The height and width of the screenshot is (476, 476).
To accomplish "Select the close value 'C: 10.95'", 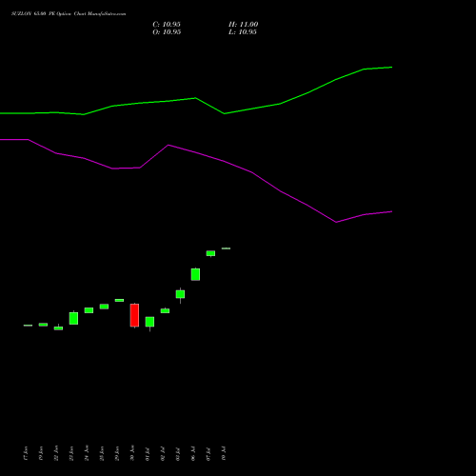I will [167, 25].
